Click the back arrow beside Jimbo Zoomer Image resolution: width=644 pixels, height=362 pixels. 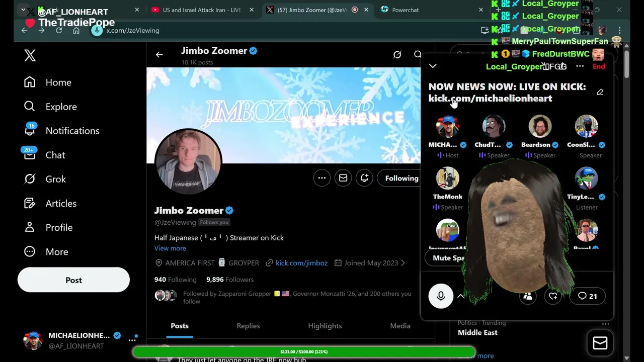coord(159,55)
